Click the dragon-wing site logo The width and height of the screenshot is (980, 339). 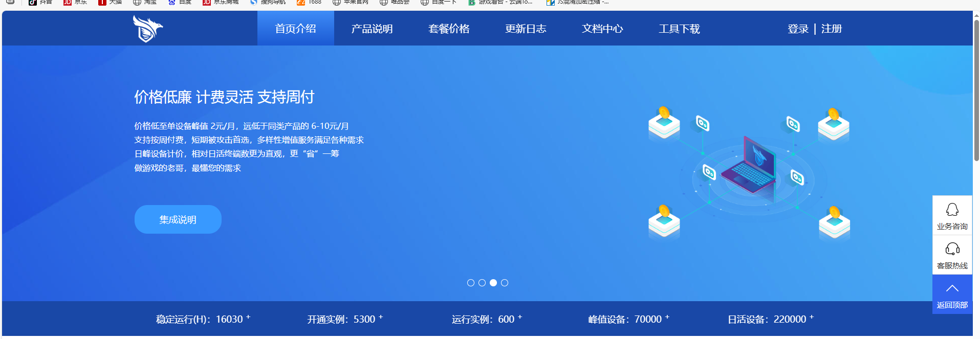147,29
